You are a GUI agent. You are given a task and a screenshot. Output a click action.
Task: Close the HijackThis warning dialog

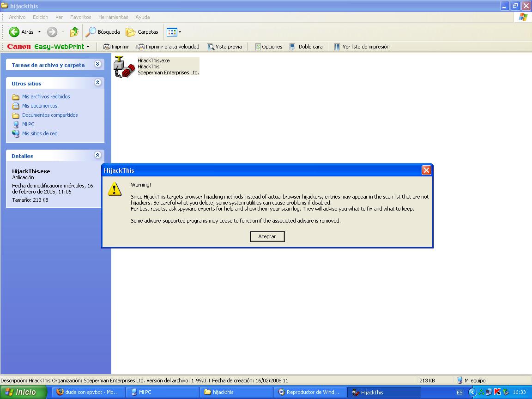(x=426, y=170)
